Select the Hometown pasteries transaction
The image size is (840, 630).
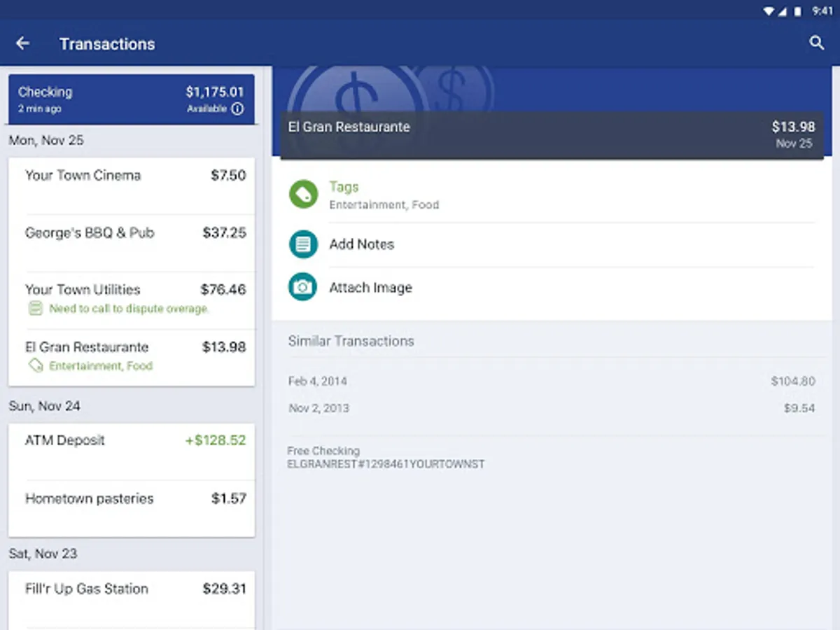click(132, 509)
